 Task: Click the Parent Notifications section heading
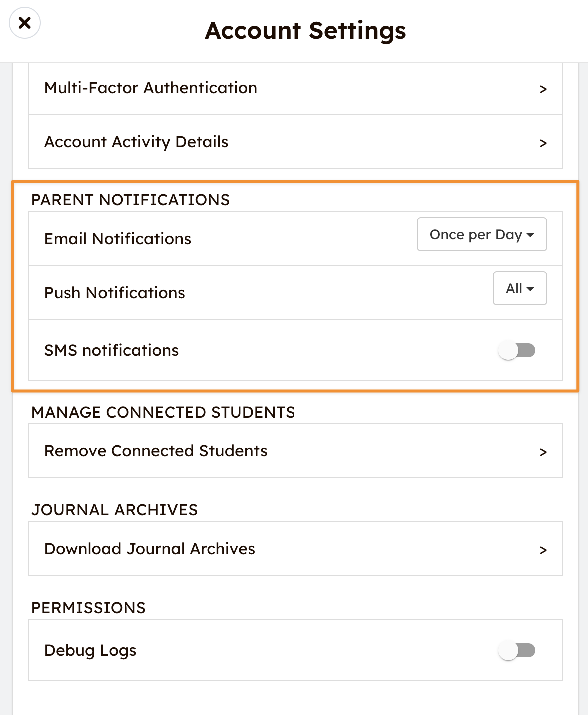click(130, 200)
